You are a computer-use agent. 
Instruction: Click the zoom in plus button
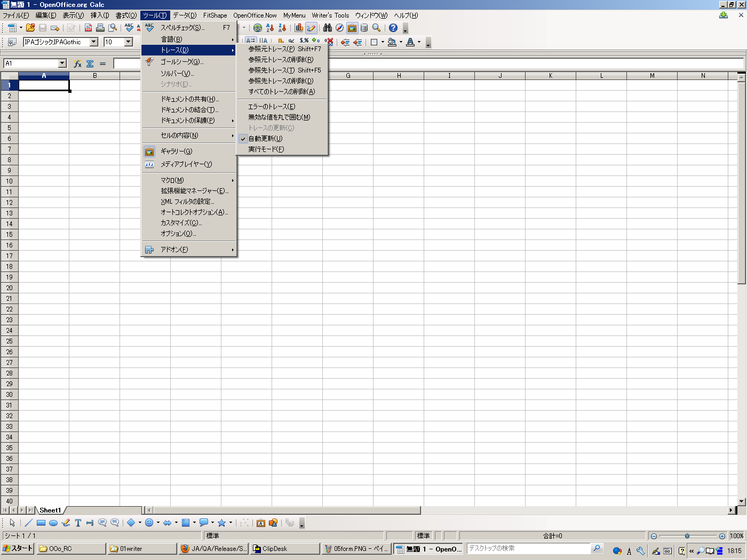(722, 536)
